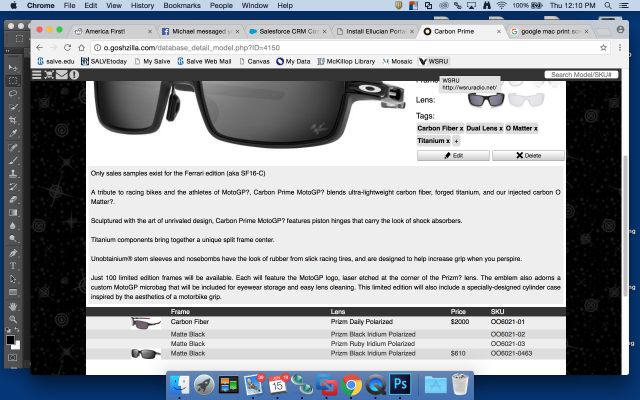Remove the Carbon Fiber tag
Viewport: 640px width, 400px height.
click(461, 129)
